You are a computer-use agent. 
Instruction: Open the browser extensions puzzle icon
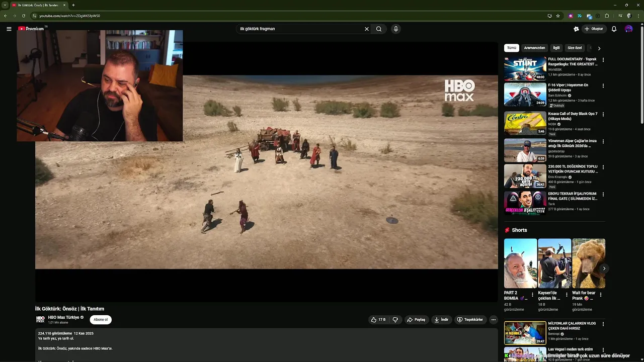point(607,16)
